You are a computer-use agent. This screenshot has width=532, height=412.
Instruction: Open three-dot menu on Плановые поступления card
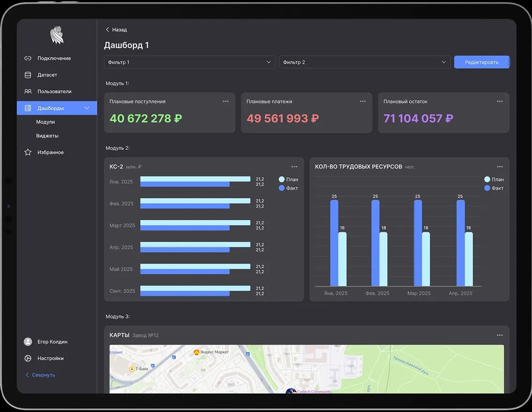click(x=226, y=102)
